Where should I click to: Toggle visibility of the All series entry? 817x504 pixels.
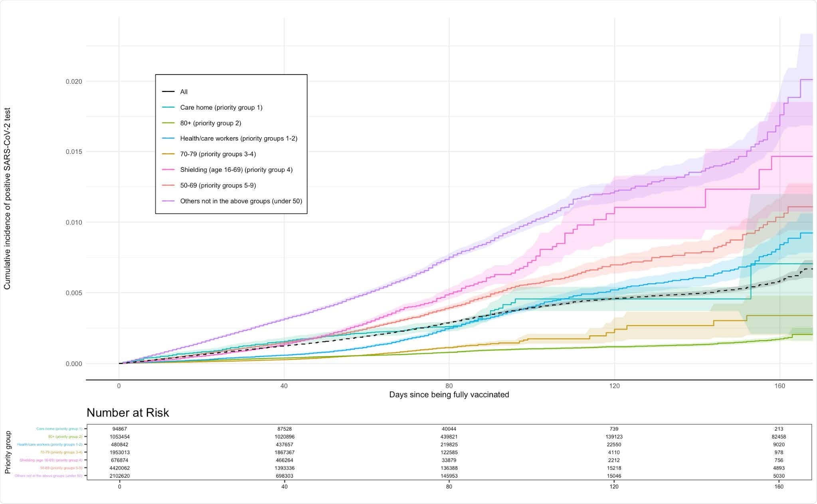pos(183,91)
